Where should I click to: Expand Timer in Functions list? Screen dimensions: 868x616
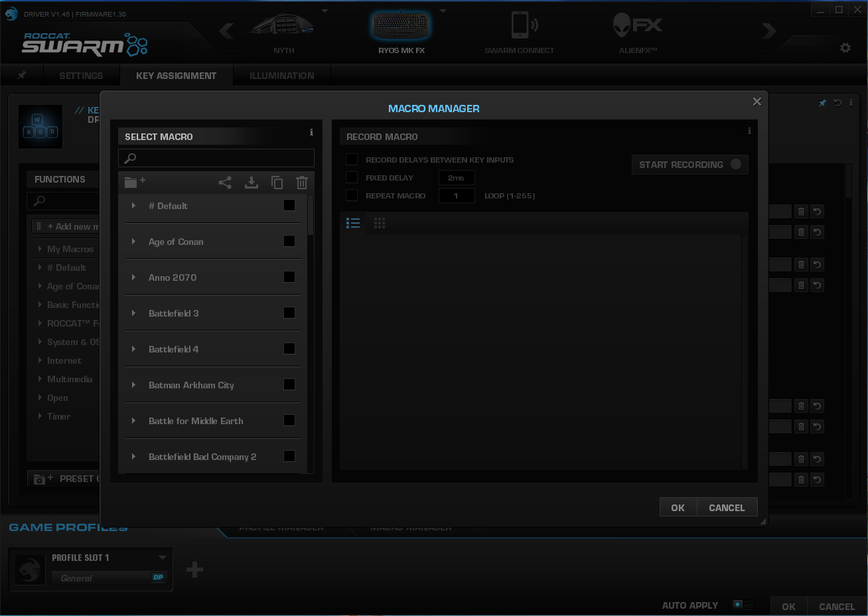pyautogui.click(x=40, y=416)
